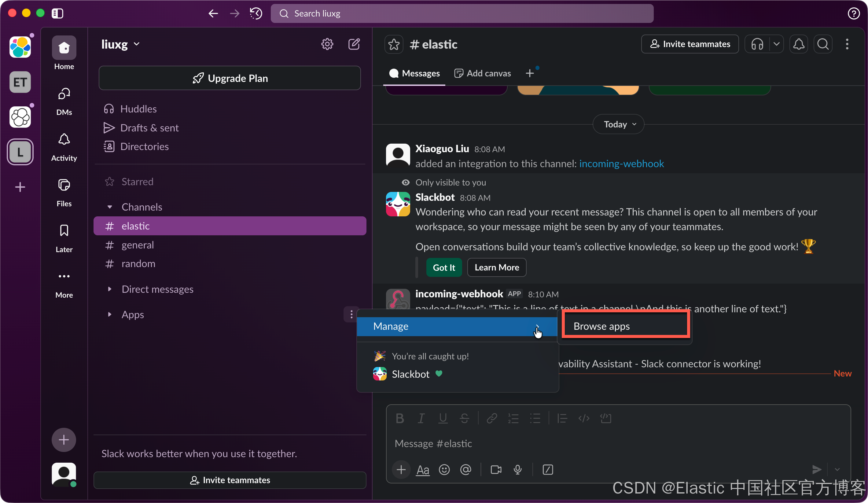This screenshot has width=868, height=503.
Task: Toggle composer formatting with Aa
Action: (x=423, y=470)
